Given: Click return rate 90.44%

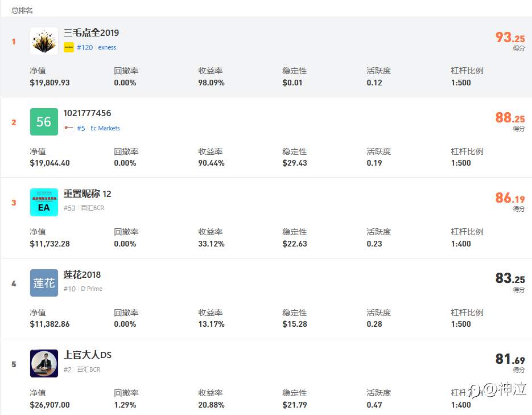Looking at the screenshot, I should tap(211, 163).
